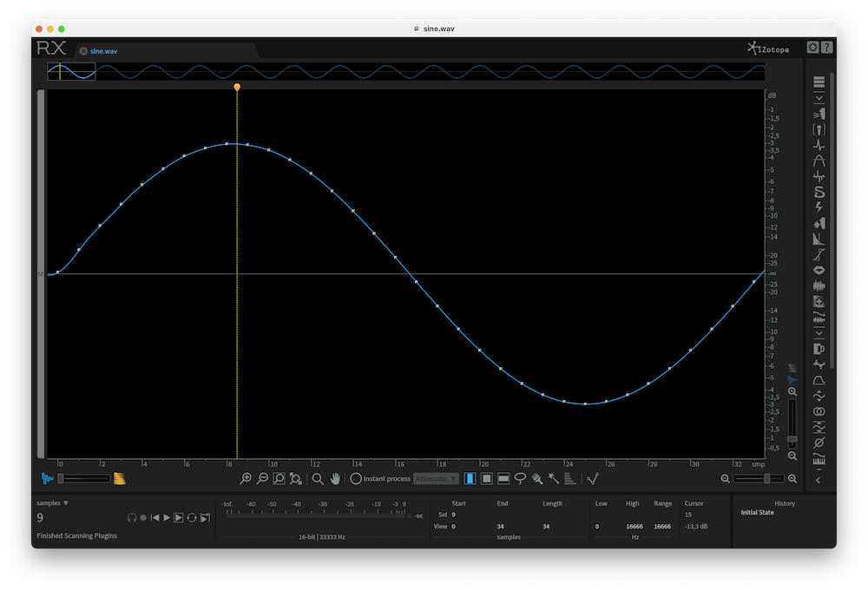Click the Sel Start value 9

pyautogui.click(x=453, y=515)
